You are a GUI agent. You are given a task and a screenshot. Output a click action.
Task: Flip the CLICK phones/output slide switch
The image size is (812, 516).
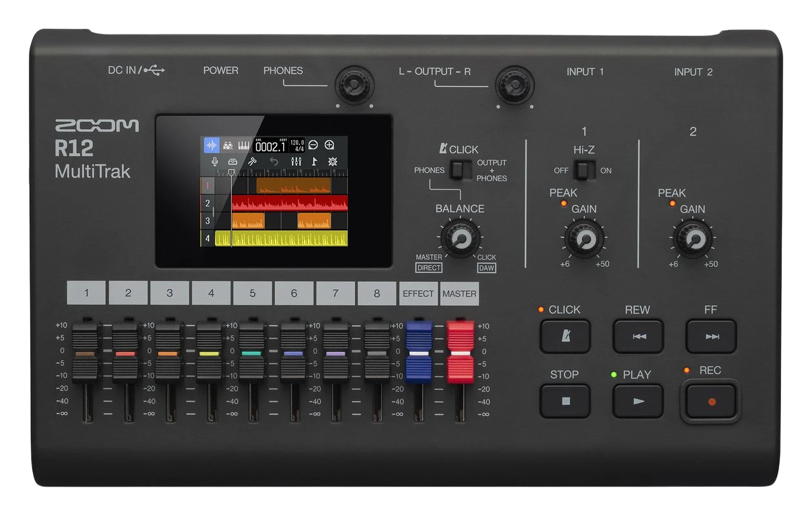460,170
